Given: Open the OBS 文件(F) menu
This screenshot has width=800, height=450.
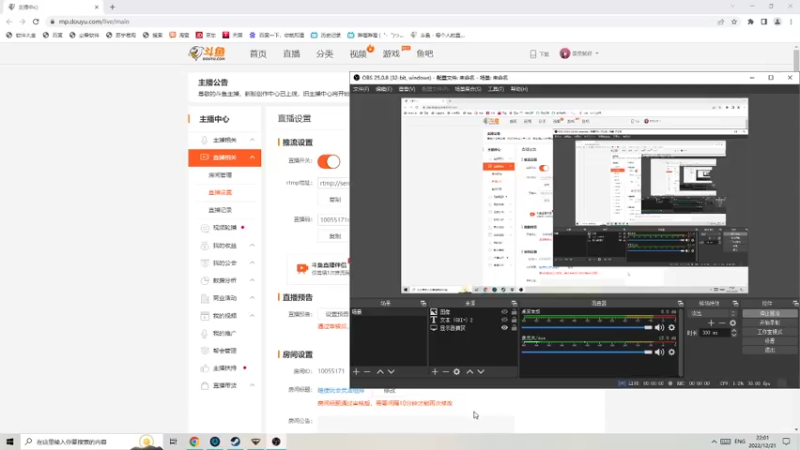Looking at the screenshot, I should point(361,89).
